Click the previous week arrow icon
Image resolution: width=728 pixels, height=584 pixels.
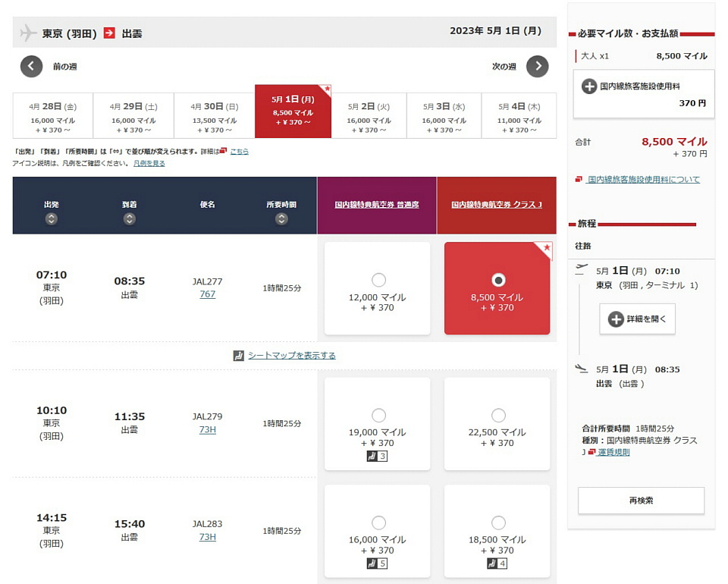click(x=31, y=67)
